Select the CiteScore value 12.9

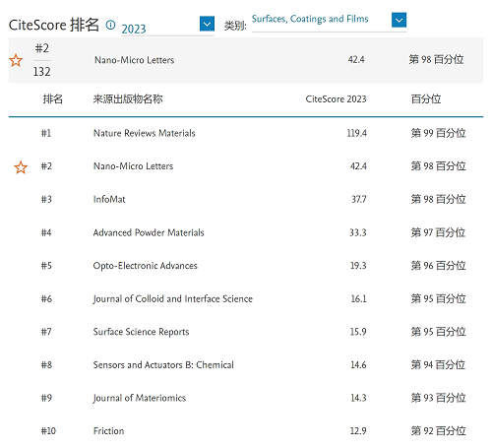pyautogui.click(x=358, y=431)
